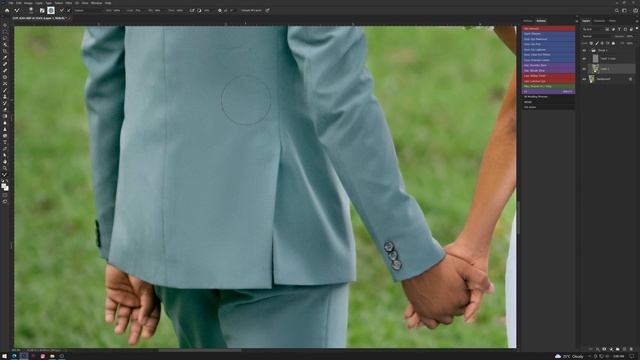
Task: Click the green action button in Actions panel
Action: point(548,86)
